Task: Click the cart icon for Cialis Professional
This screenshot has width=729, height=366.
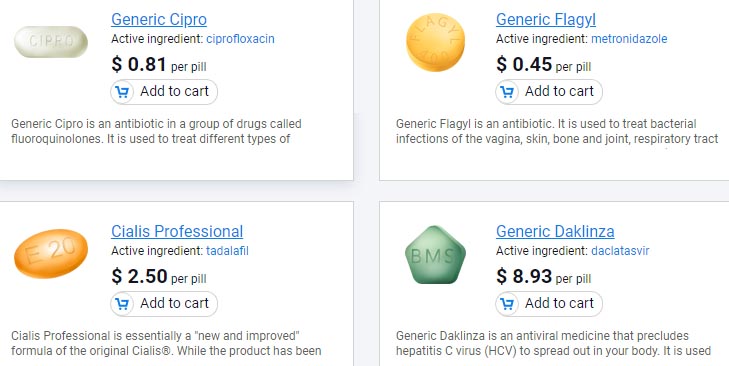Action: point(122,304)
